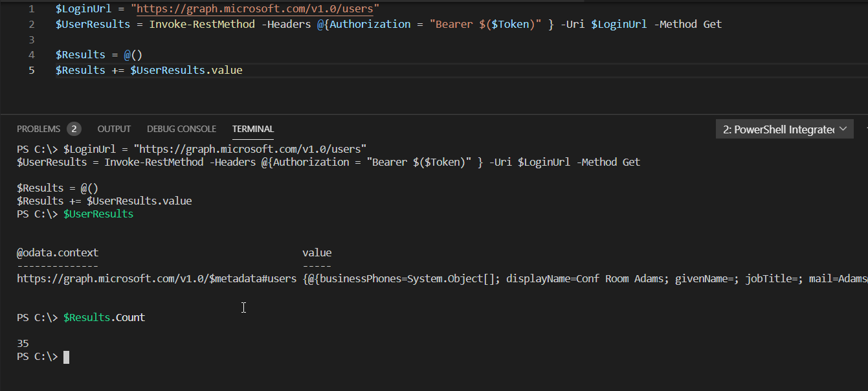Click the empty line 3 number
Image resolution: width=868 pixels, height=391 pixels.
(32, 39)
